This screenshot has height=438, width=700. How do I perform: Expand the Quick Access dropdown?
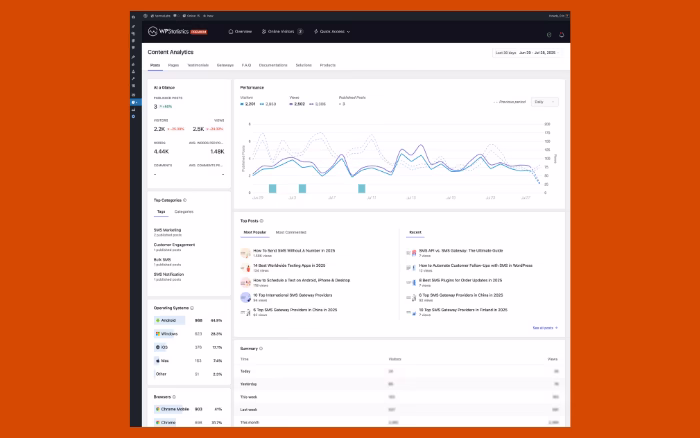[332, 32]
